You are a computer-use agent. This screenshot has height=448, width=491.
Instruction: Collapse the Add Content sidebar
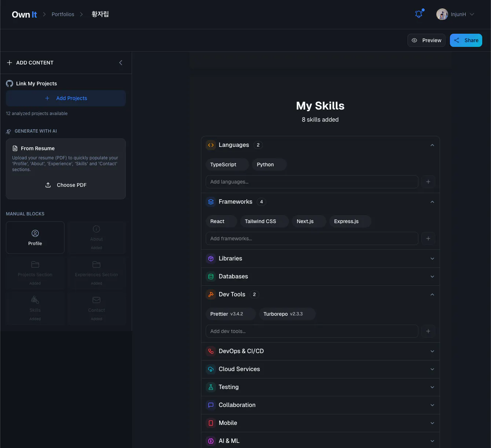click(121, 63)
